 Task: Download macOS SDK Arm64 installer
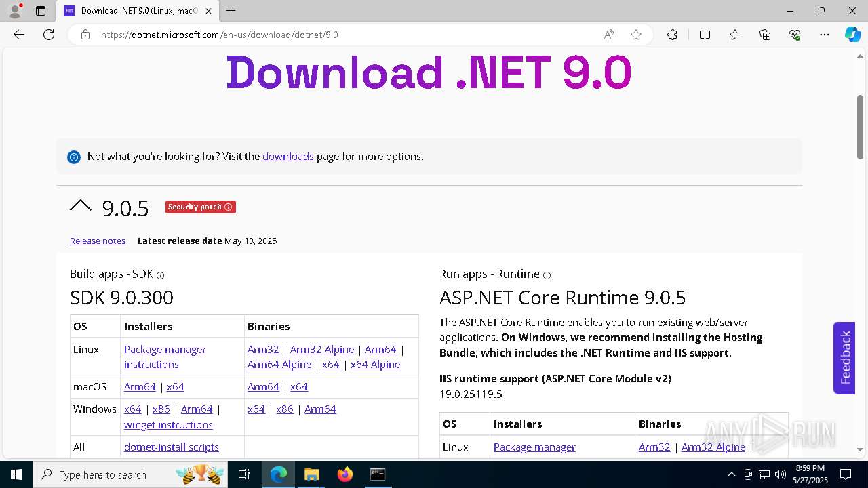(x=140, y=387)
